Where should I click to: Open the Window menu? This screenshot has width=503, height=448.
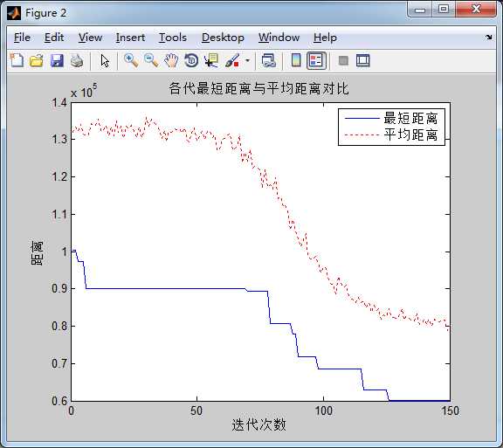coord(279,38)
